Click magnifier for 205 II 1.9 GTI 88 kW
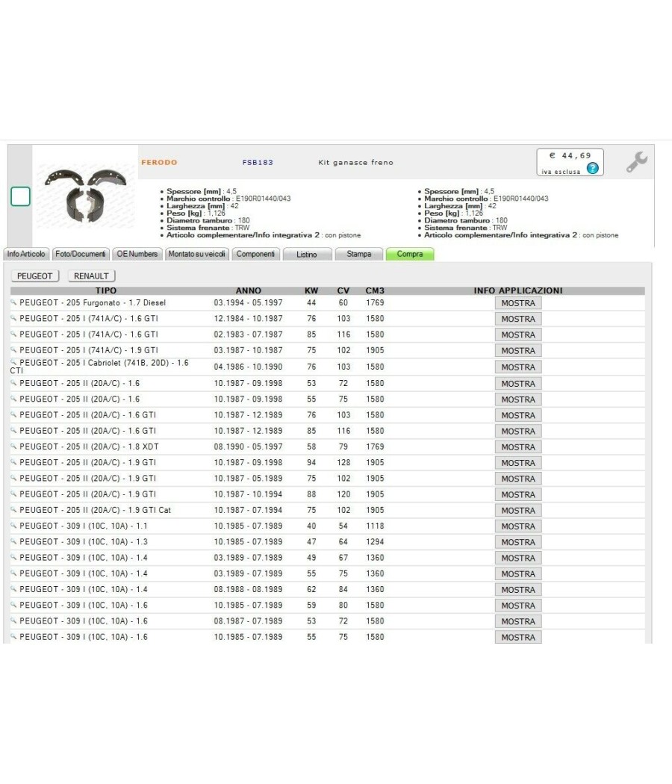 pyautogui.click(x=13, y=494)
